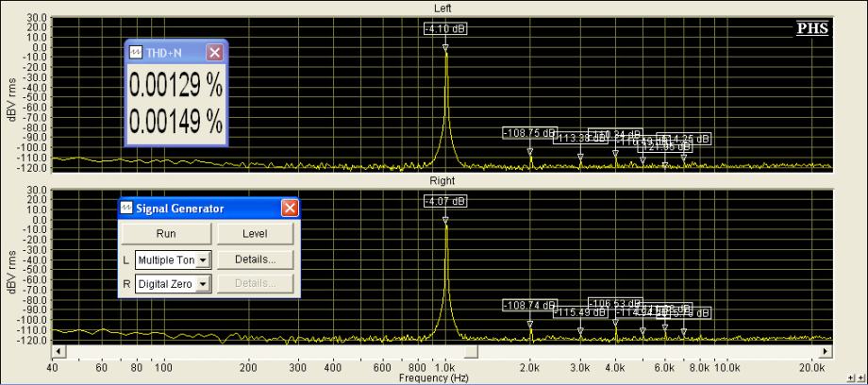868x385 pixels.
Task: Select the -108.74 dB harmonic marker label
Action: [529, 306]
